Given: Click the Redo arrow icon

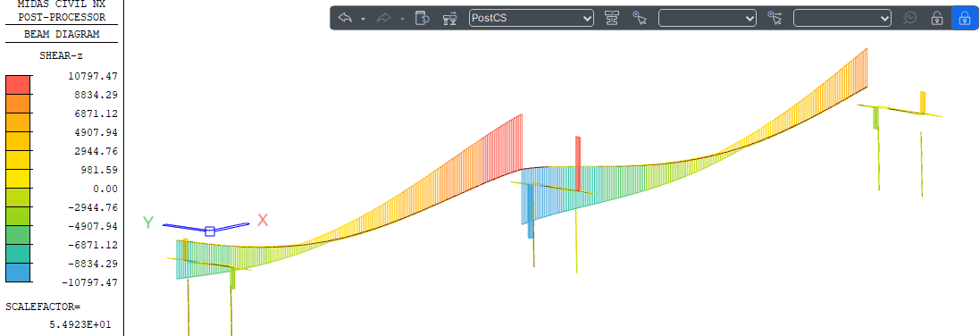Looking at the screenshot, I should [384, 18].
